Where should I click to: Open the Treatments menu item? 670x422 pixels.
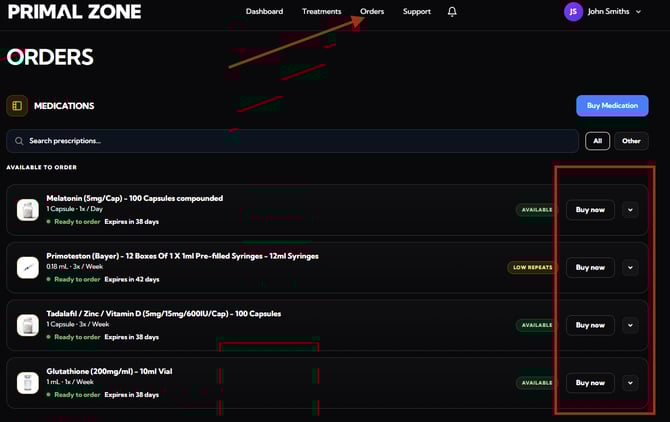pyautogui.click(x=321, y=12)
